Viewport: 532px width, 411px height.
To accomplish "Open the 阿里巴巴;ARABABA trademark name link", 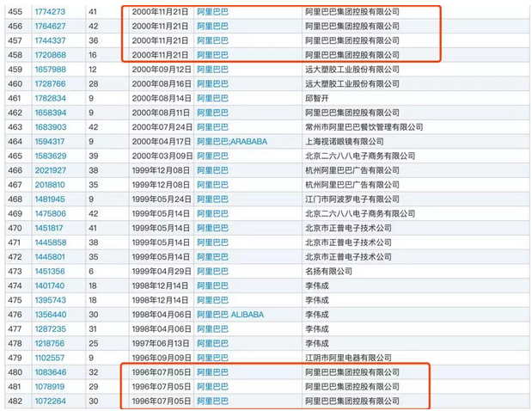I will coord(232,142).
